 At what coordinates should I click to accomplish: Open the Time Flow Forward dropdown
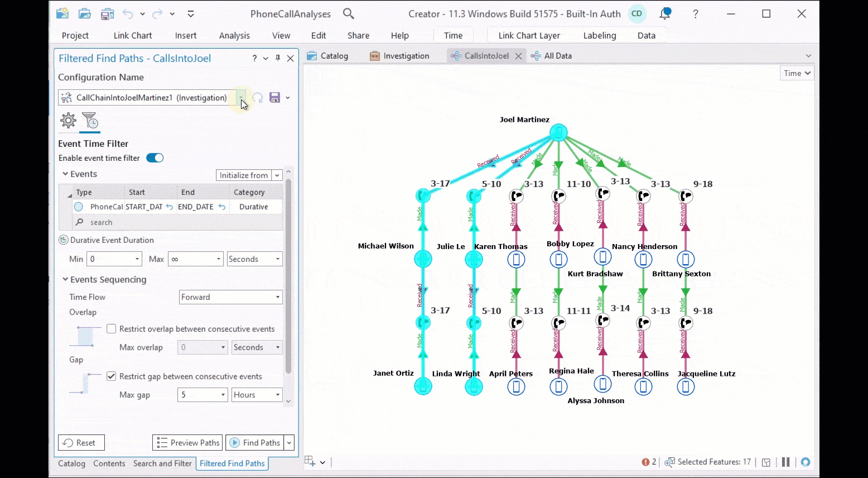(x=230, y=297)
